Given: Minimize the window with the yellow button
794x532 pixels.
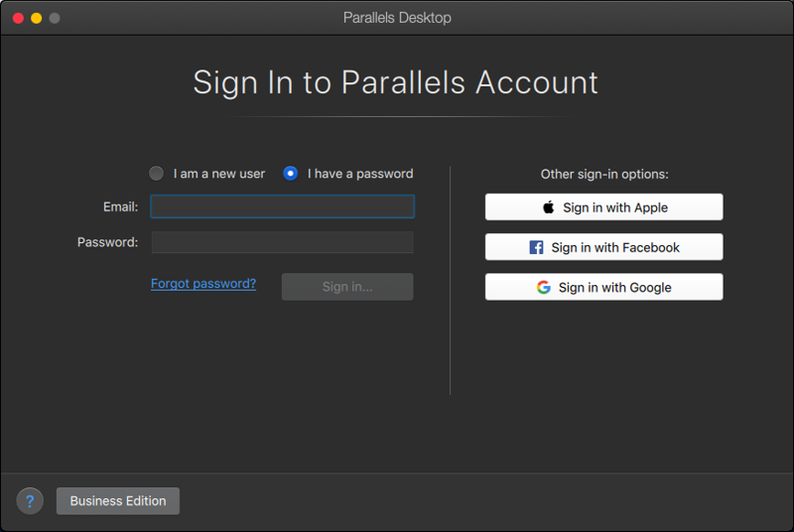Looking at the screenshot, I should (36, 18).
